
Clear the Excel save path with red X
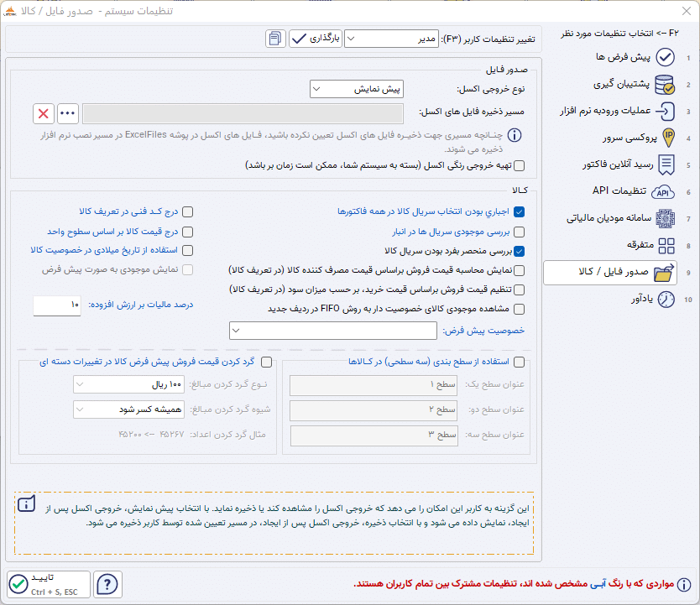click(x=44, y=114)
